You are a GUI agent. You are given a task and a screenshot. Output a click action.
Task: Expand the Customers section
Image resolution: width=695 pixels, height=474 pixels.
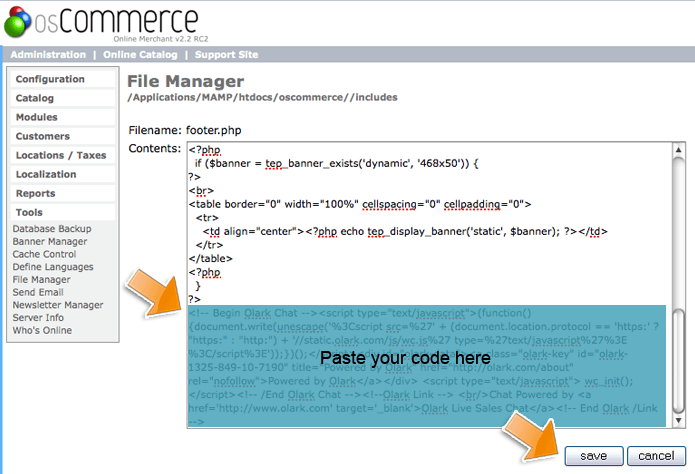pos(43,136)
